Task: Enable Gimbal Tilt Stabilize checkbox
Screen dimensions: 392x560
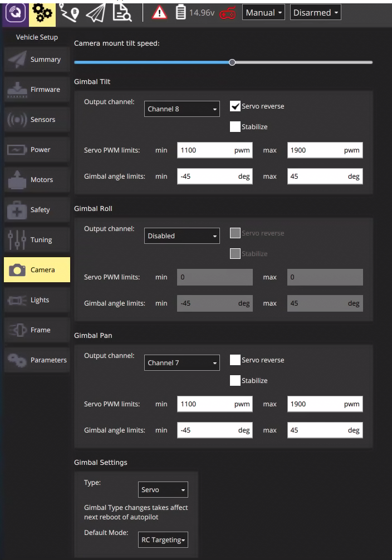Action: [x=235, y=126]
